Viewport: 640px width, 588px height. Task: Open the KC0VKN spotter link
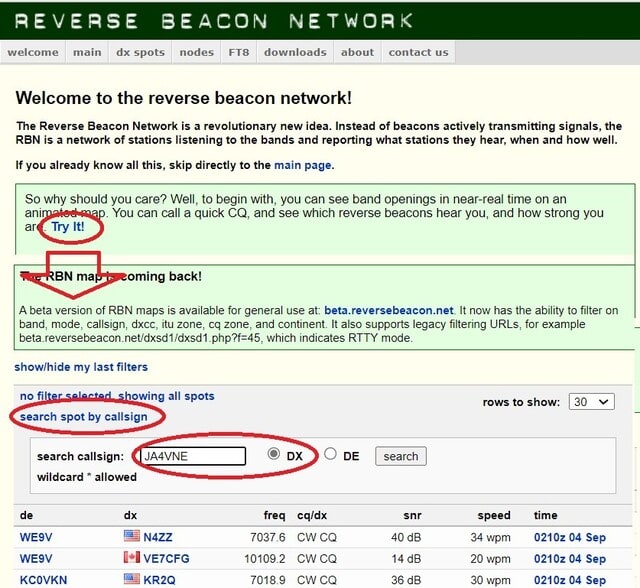(43, 580)
